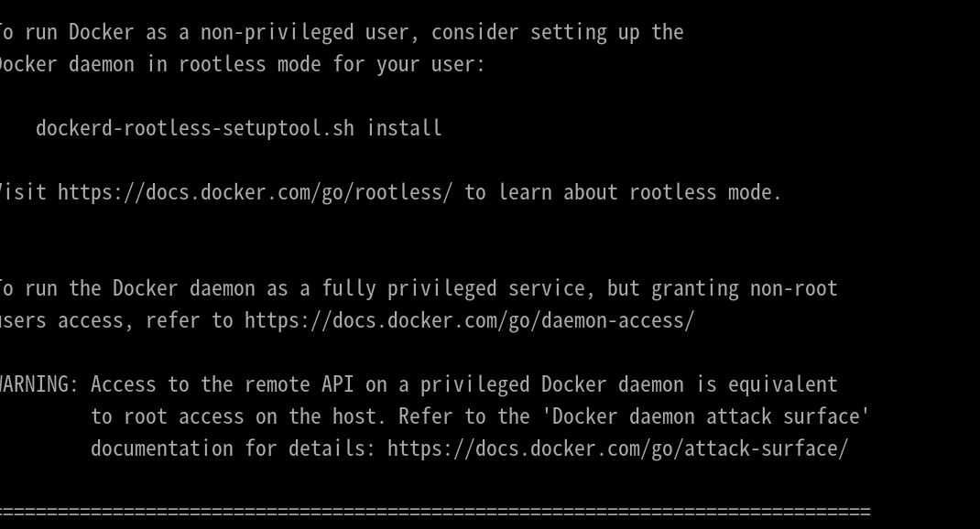
Task: Click the words consider setting up the
Action: (x=558, y=32)
